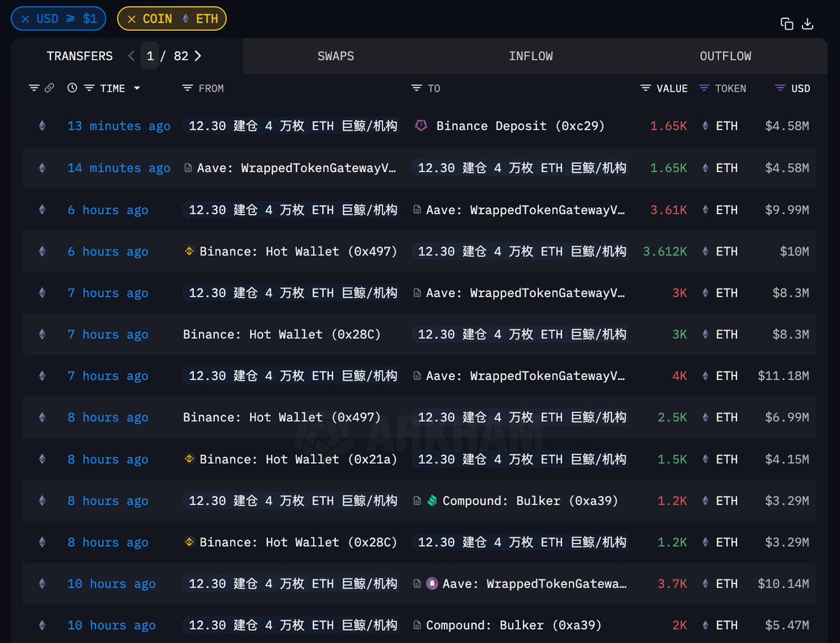Click the Binance logo beside Hot Wallet (0x28C), 8 hours ago row
The image size is (840, 643).
click(x=189, y=542)
